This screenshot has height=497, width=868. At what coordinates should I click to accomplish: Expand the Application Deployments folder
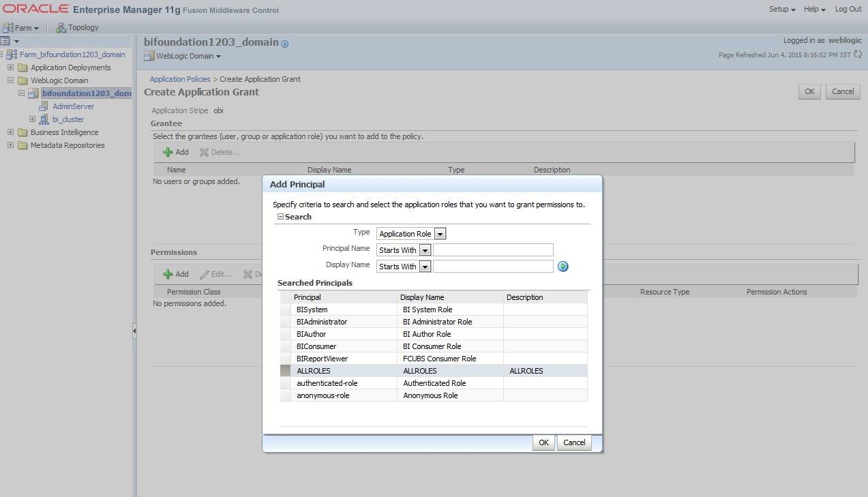(x=11, y=67)
